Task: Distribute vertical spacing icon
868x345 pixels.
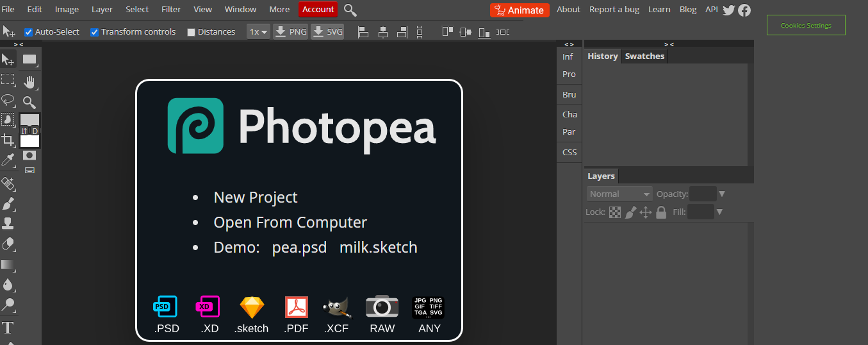Action: [420, 31]
